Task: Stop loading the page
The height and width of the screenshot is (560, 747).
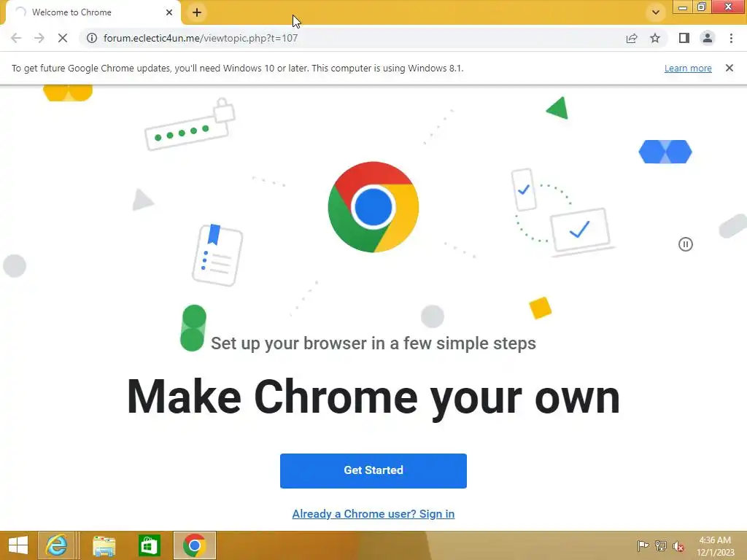Action: tap(63, 38)
